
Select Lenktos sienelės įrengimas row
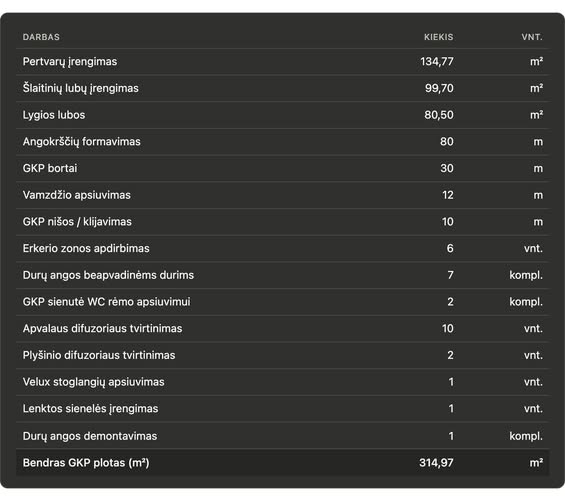282,408
